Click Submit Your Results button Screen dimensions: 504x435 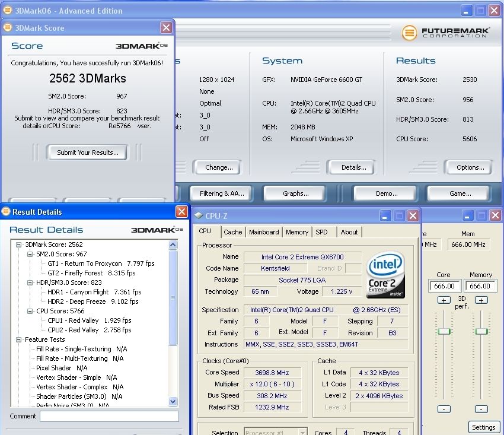(x=87, y=153)
